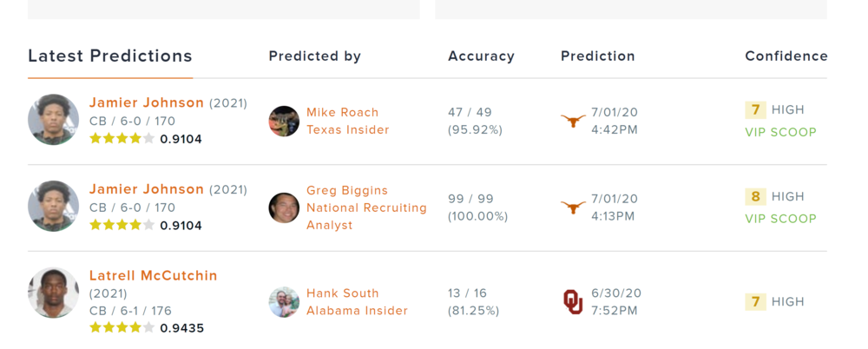868x349 pixels.
Task: Open Mike Roach's name link
Action: click(342, 112)
